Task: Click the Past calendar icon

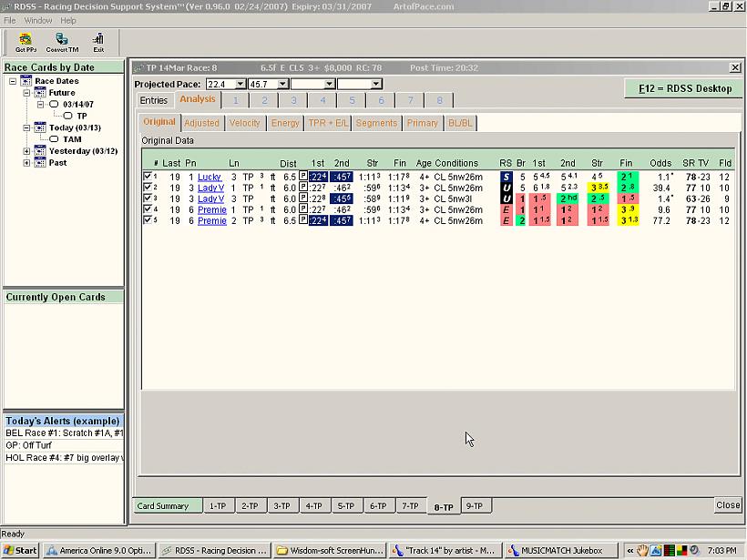Action: pyautogui.click(x=40, y=162)
